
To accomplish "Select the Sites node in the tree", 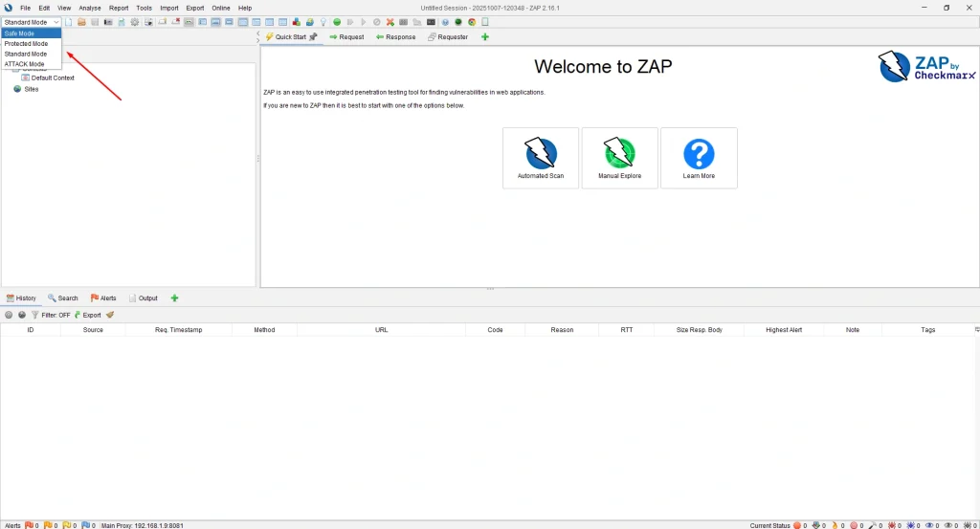I will pyautogui.click(x=31, y=89).
